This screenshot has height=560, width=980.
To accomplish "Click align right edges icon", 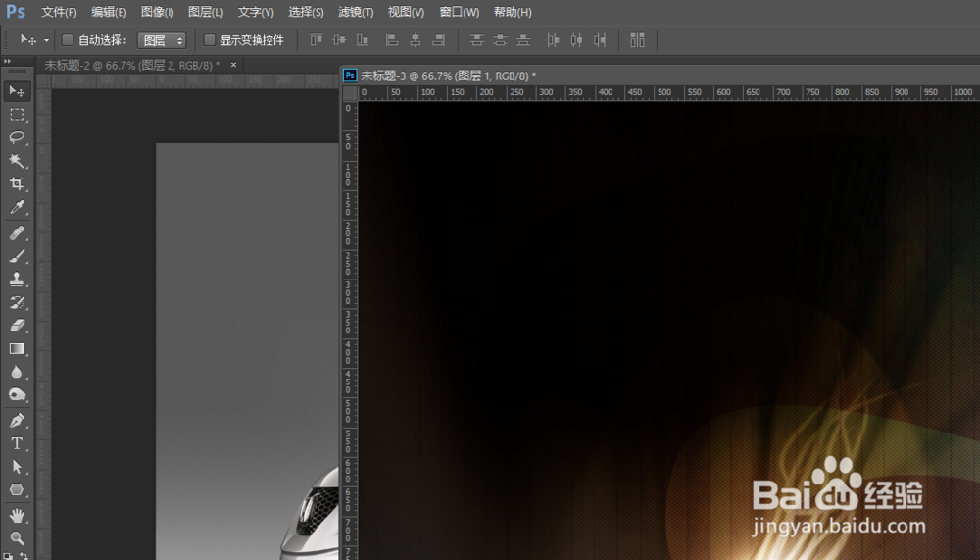I will (x=439, y=40).
